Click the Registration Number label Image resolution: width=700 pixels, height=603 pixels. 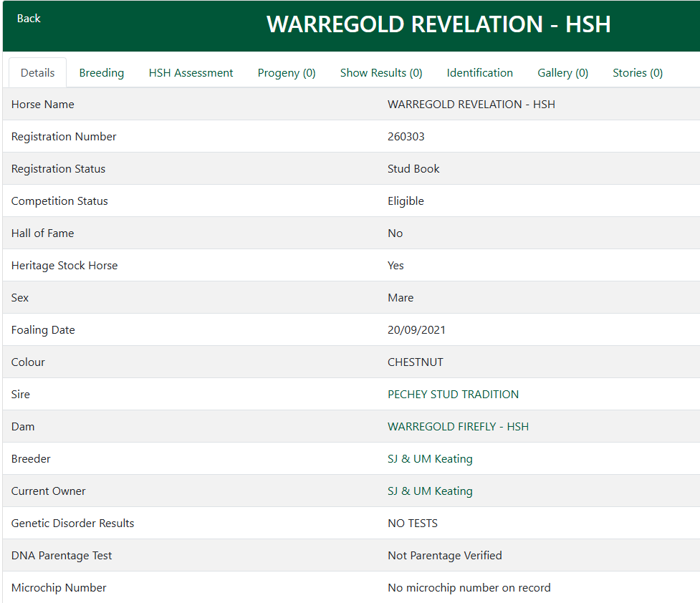[63, 136]
